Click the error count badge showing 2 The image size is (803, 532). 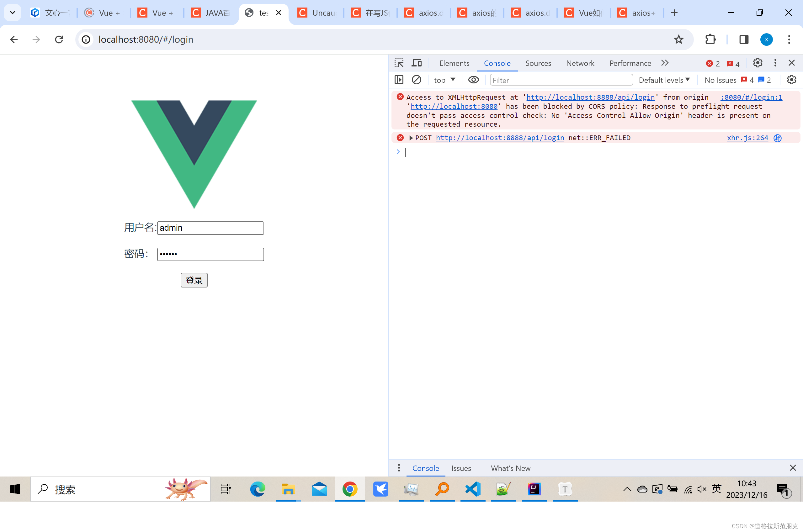(713, 64)
